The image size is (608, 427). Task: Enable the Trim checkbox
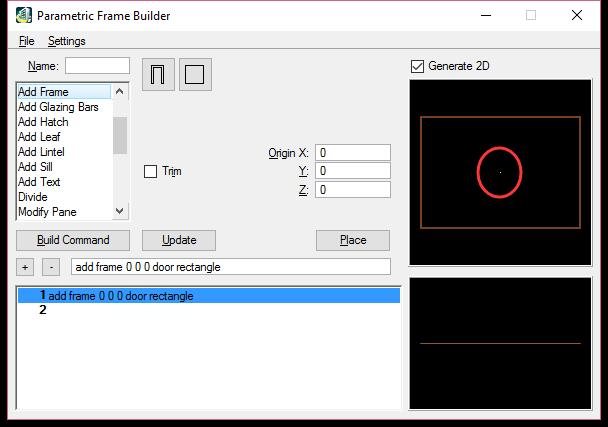point(150,171)
